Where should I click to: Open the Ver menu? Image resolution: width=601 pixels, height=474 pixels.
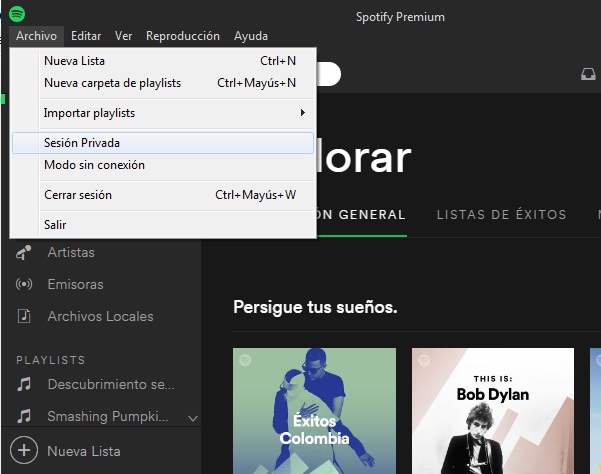coord(123,36)
